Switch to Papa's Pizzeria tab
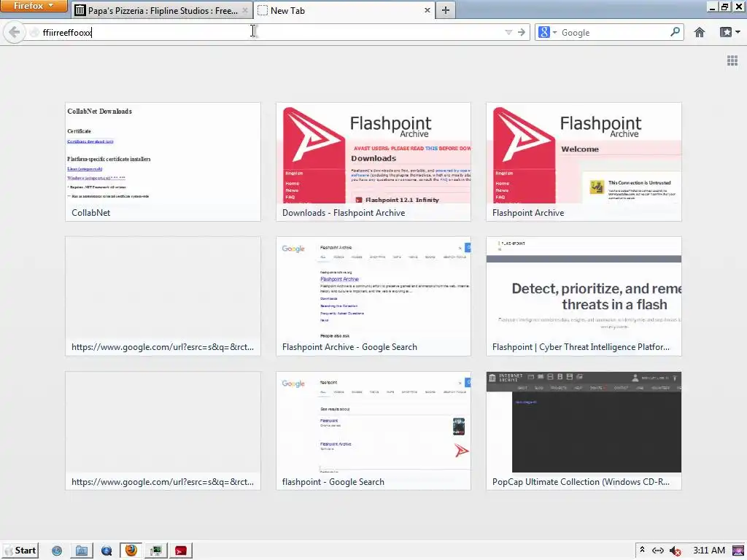This screenshot has height=560, width=747. 160,10
